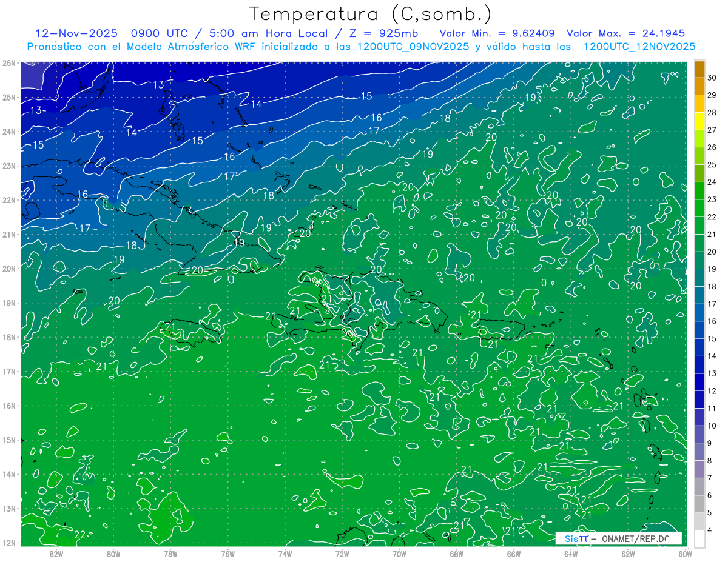Click the legend label '4'
This screenshot has height=562, width=728.
click(710, 530)
